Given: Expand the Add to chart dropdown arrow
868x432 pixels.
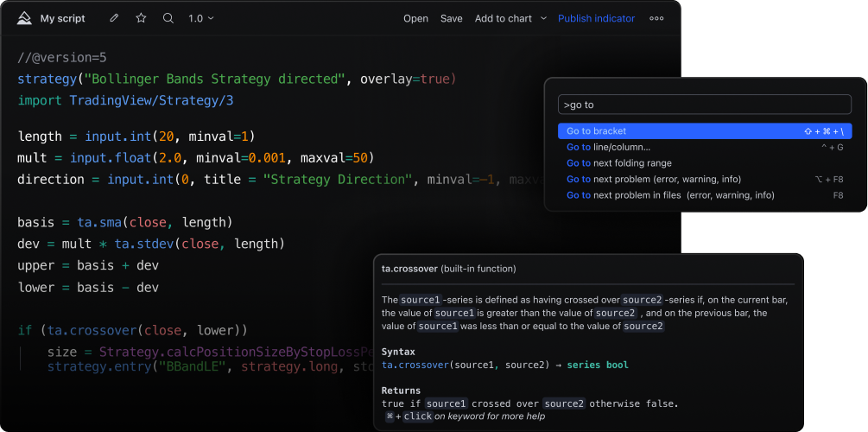Looking at the screenshot, I should pos(543,18).
